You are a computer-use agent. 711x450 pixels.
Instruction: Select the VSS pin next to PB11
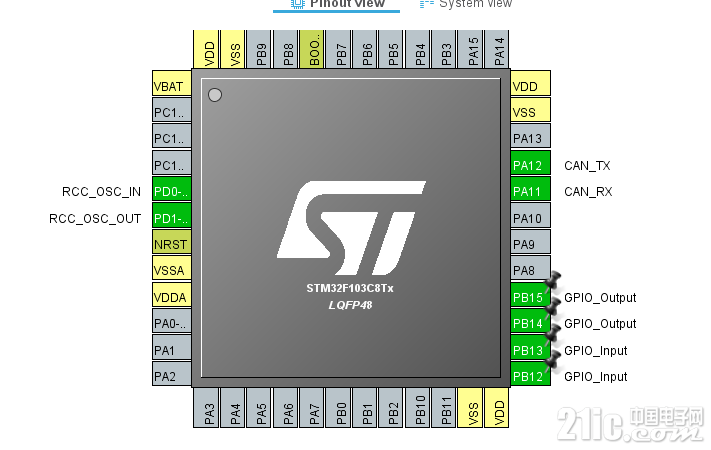point(470,407)
